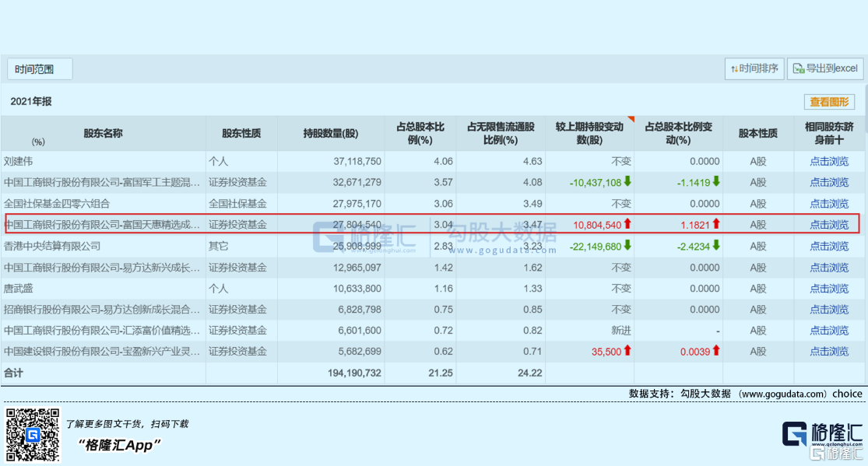868x466 pixels.
Task: Select holding quantity 37,118,750
Action: point(357,162)
